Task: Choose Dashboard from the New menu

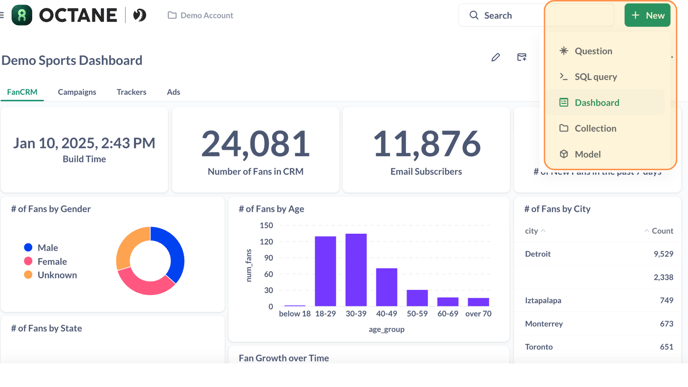Action: pyautogui.click(x=606, y=103)
